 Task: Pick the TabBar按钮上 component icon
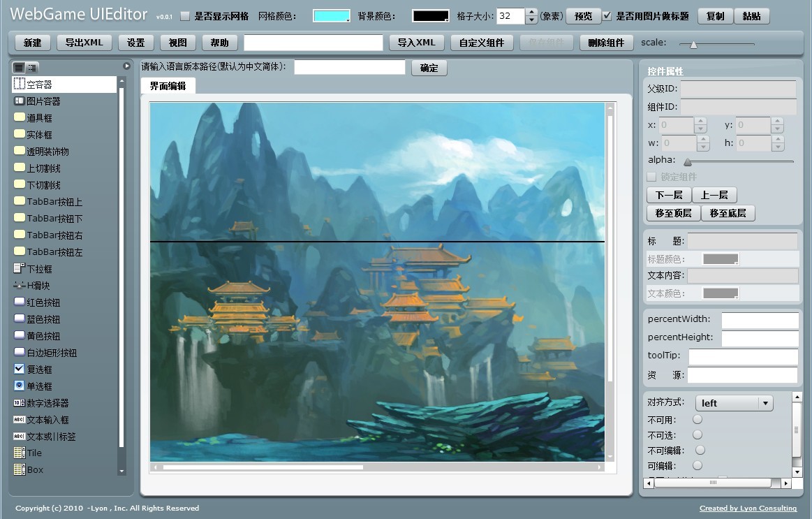point(19,201)
